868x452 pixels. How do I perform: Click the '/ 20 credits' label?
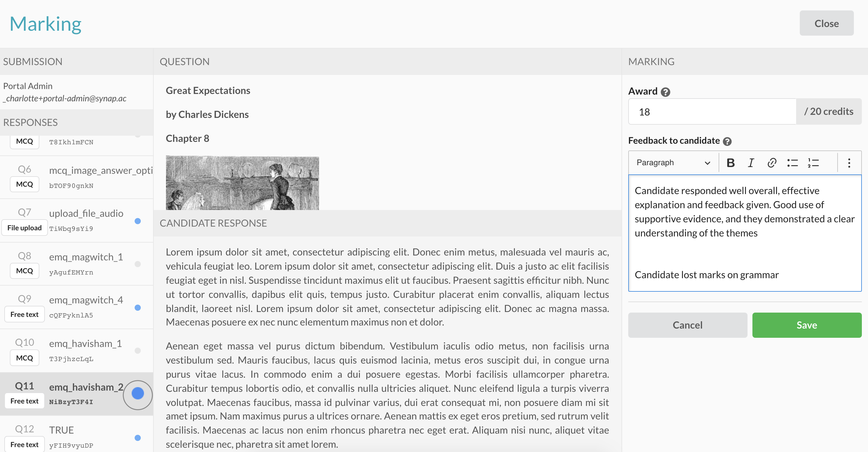tap(829, 111)
